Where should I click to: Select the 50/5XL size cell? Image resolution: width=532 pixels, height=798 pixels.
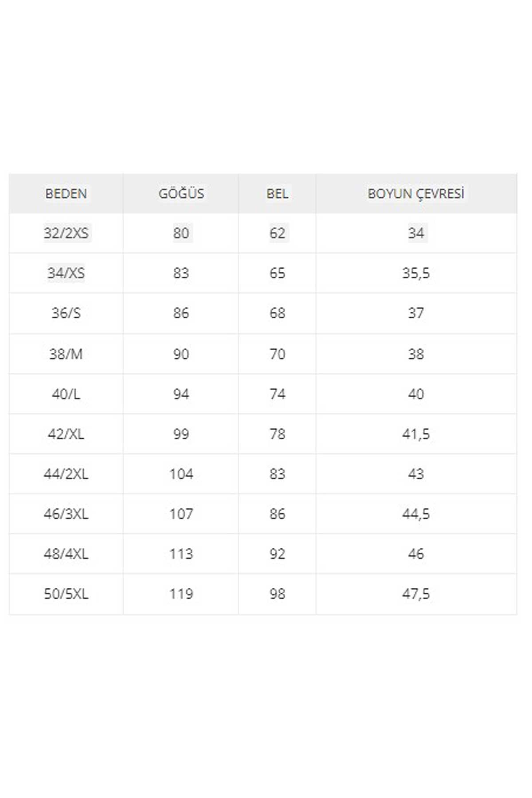coord(66,594)
